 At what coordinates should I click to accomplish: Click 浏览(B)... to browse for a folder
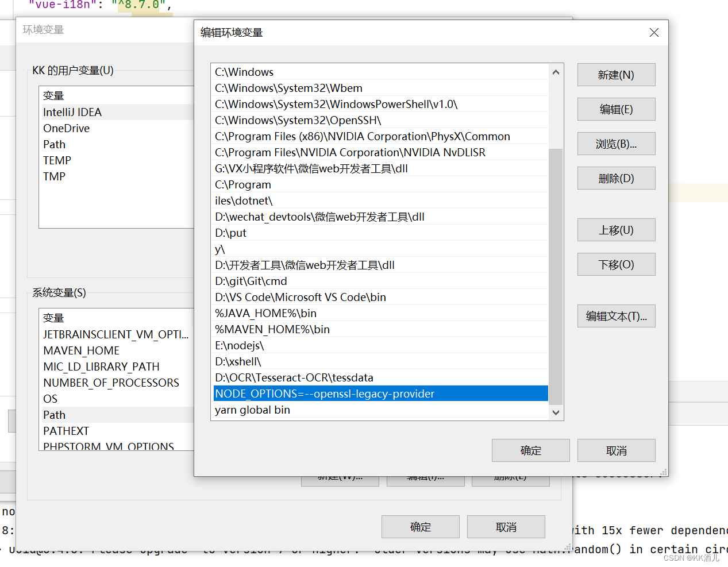click(x=615, y=144)
